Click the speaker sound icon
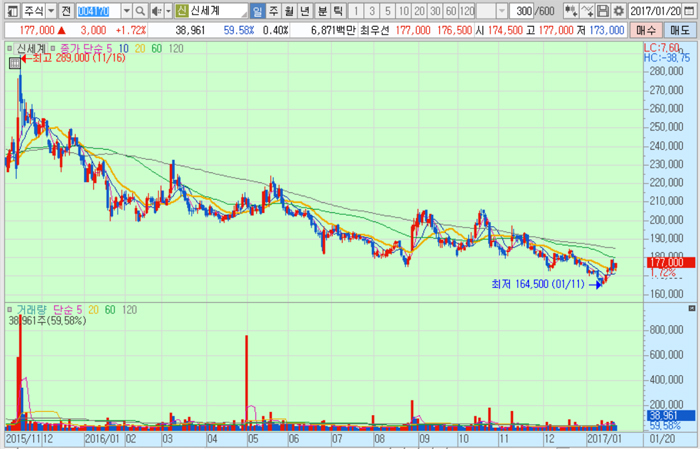The width and height of the screenshot is (700, 449). [x=154, y=11]
